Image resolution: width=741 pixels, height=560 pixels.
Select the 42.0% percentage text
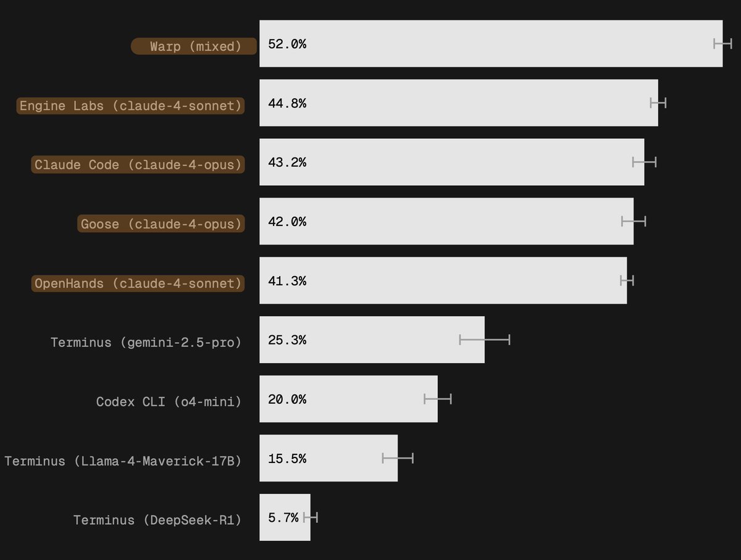287,222
